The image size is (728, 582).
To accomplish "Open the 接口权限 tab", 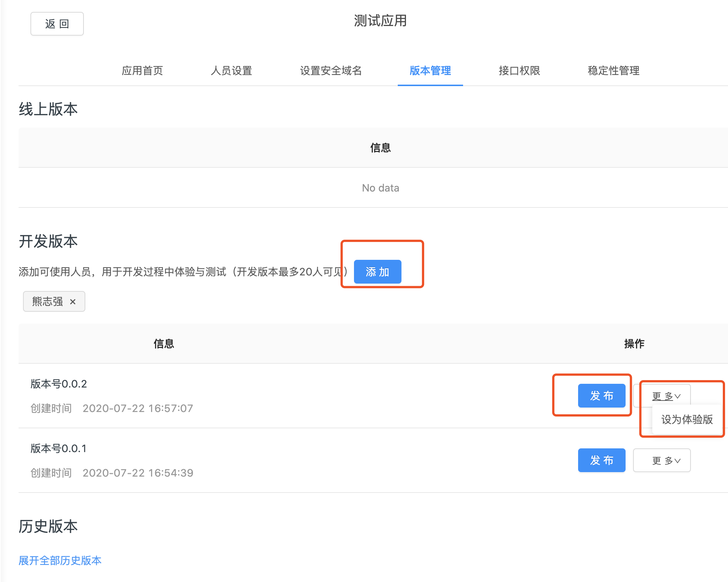I will (519, 71).
